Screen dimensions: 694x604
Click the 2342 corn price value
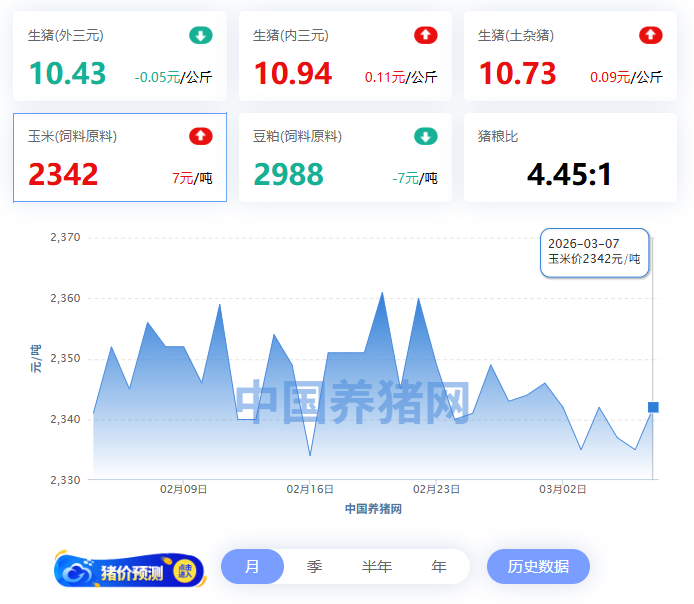pos(63,175)
